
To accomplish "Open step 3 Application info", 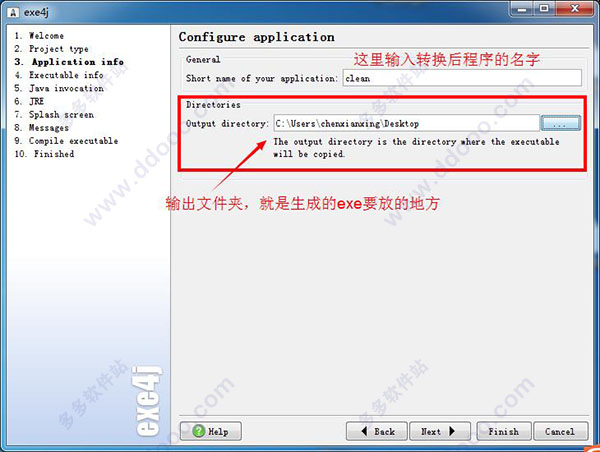I will coord(69,62).
